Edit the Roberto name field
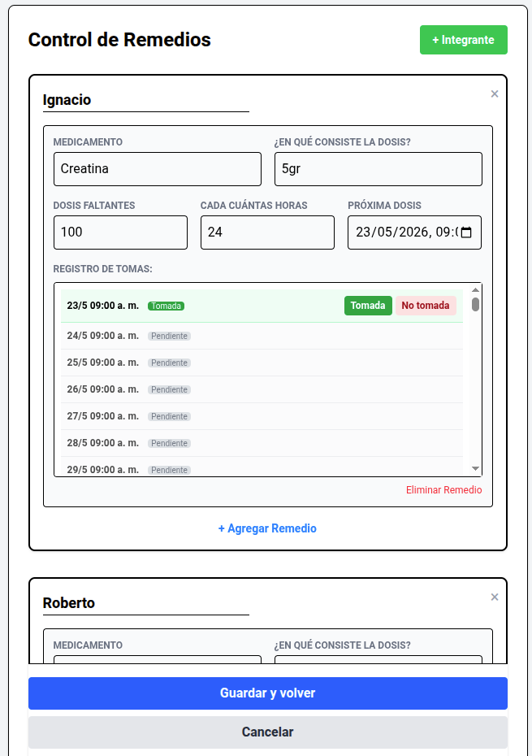 [146, 604]
